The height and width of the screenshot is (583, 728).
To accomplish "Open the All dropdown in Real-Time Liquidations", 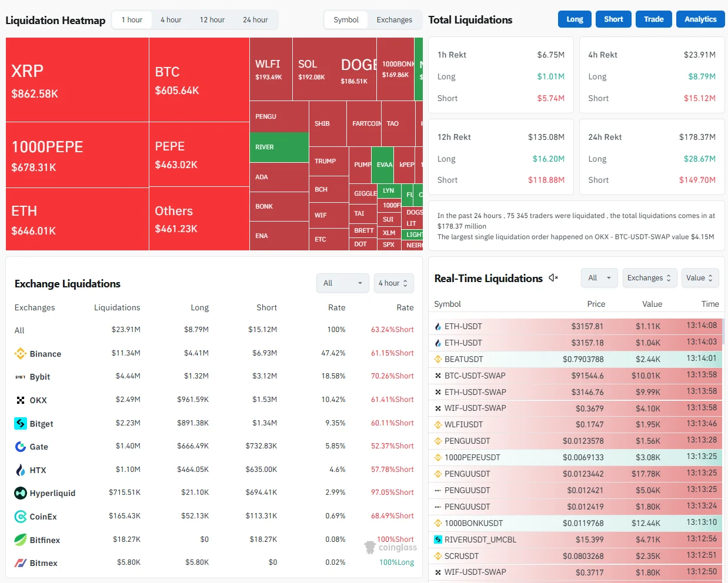I will [600, 278].
